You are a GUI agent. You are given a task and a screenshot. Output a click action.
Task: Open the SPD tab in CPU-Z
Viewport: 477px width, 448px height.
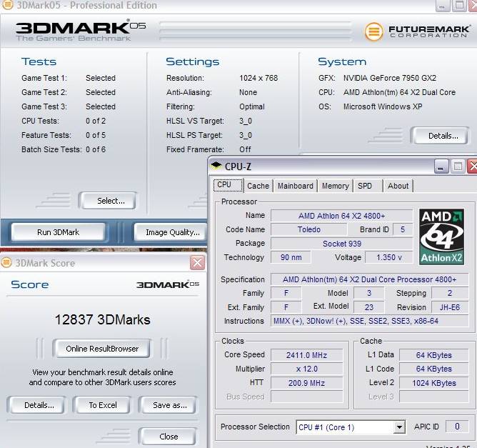click(368, 186)
